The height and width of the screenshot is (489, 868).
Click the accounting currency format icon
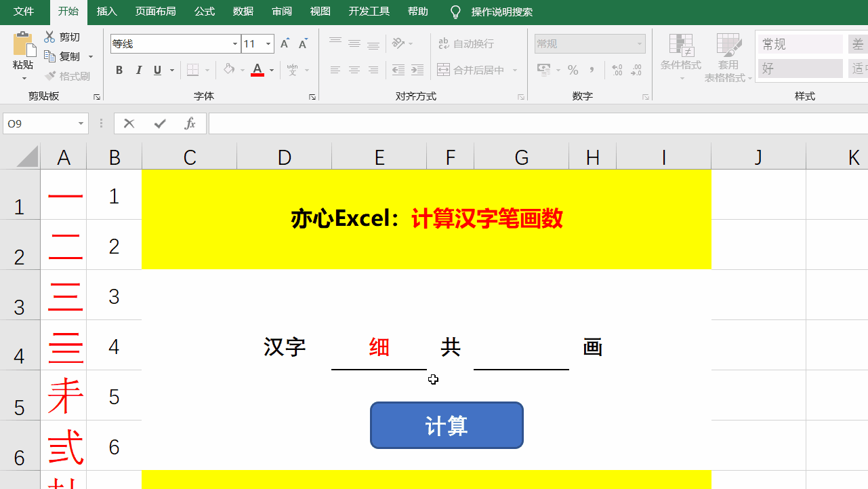543,70
